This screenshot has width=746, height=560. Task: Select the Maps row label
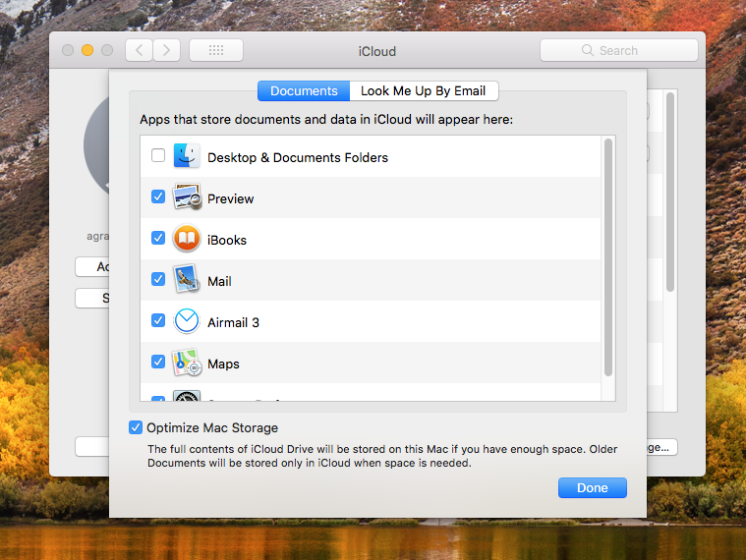click(224, 364)
